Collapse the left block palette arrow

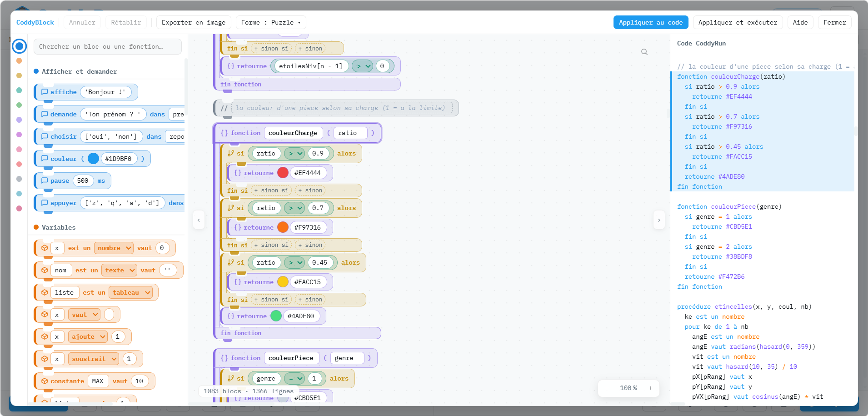point(199,220)
